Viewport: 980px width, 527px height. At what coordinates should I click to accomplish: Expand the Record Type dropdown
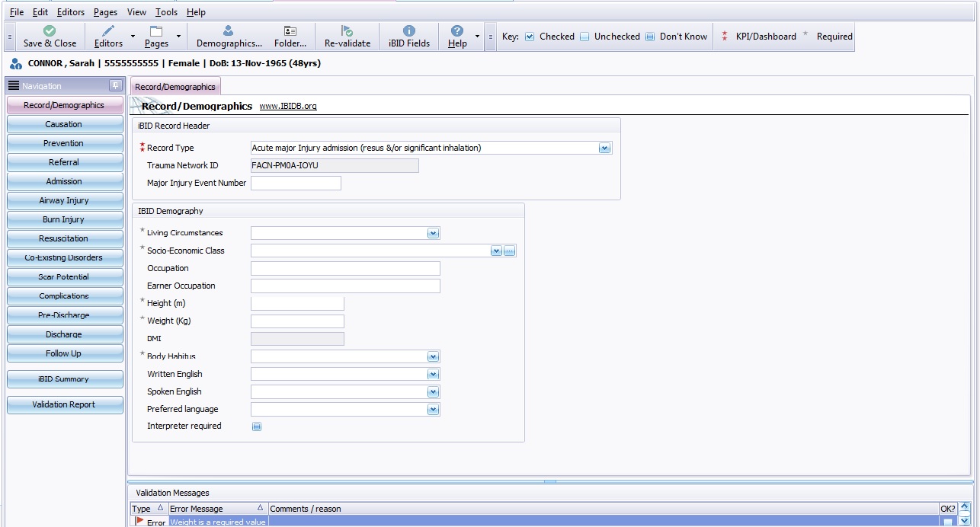coord(604,149)
